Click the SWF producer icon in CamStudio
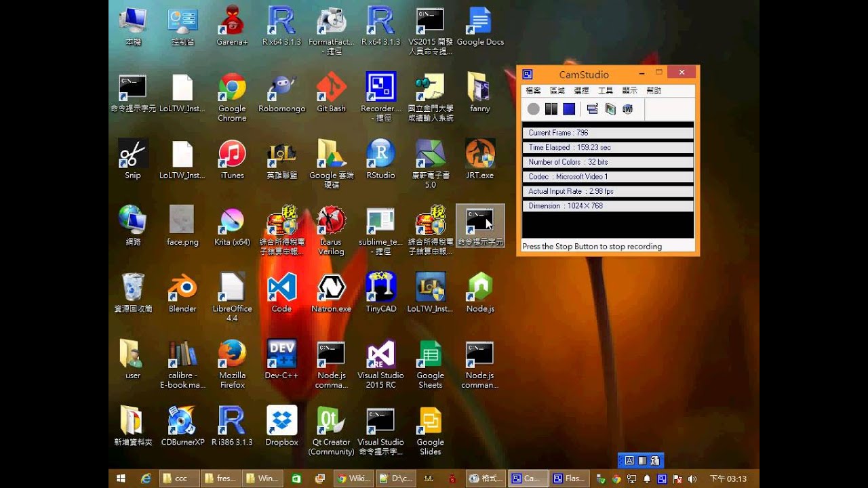The height and width of the screenshot is (488, 868). [628, 108]
